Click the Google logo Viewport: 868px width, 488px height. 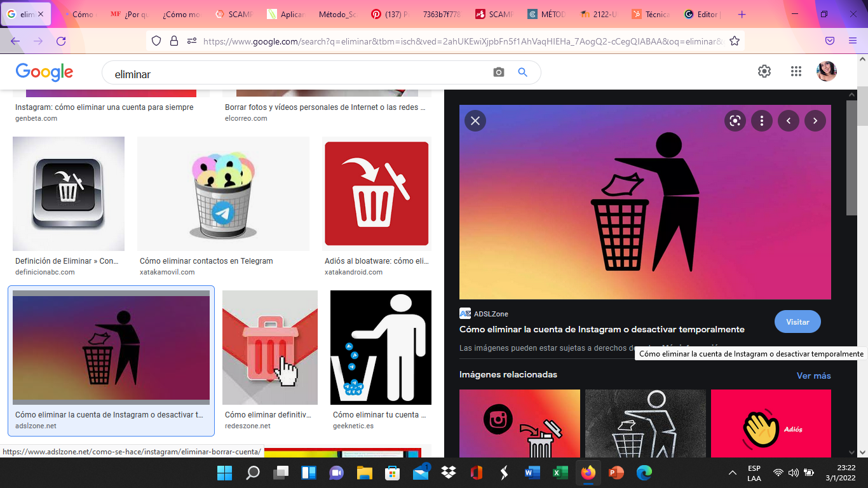tap(43, 72)
